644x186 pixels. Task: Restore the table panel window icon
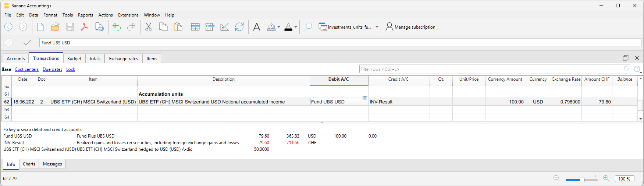(626, 58)
